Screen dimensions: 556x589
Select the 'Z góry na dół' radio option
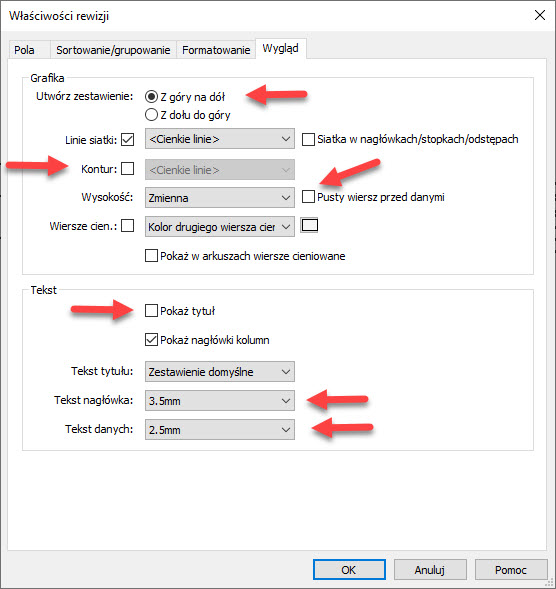[151, 97]
